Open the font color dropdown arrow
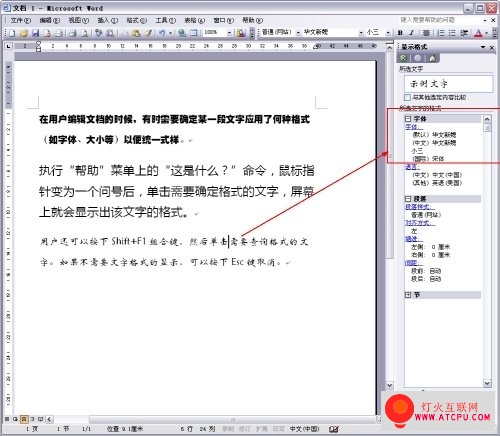500x436 pixels. 487,33
